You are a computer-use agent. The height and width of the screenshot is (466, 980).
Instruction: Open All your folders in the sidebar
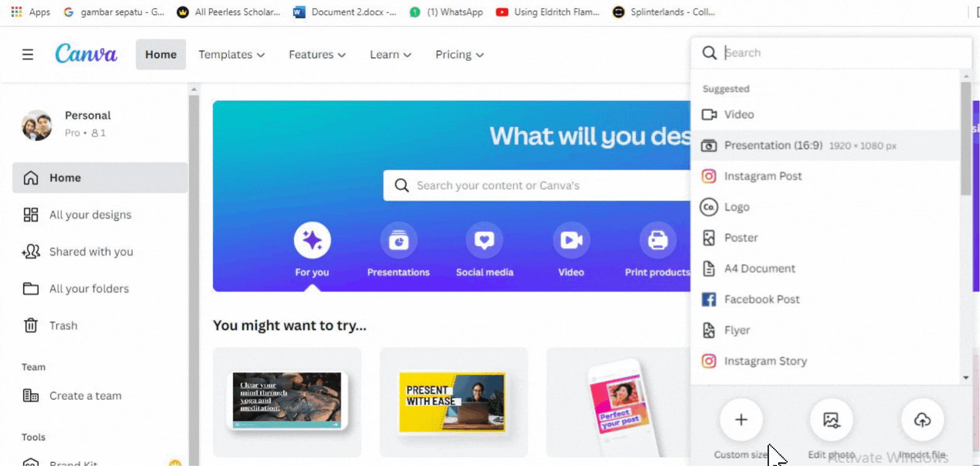pyautogui.click(x=100, y=289)
